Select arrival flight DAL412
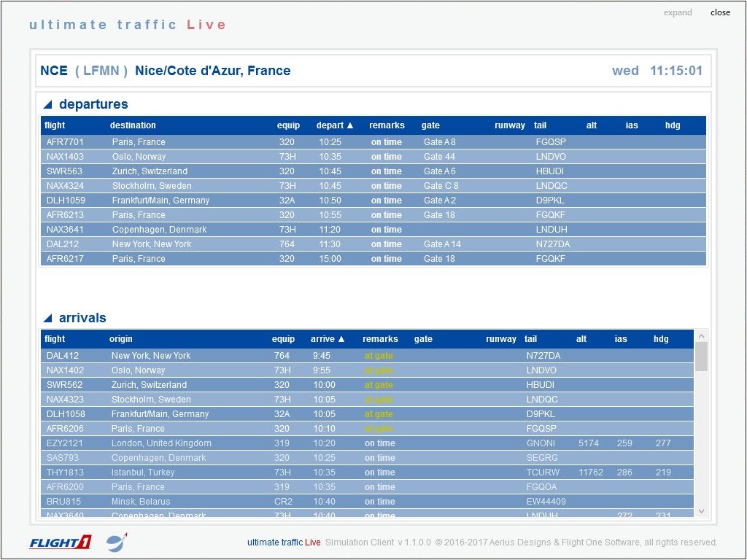Viewport: 747px width, 560px height. click(x=368, y=356)
